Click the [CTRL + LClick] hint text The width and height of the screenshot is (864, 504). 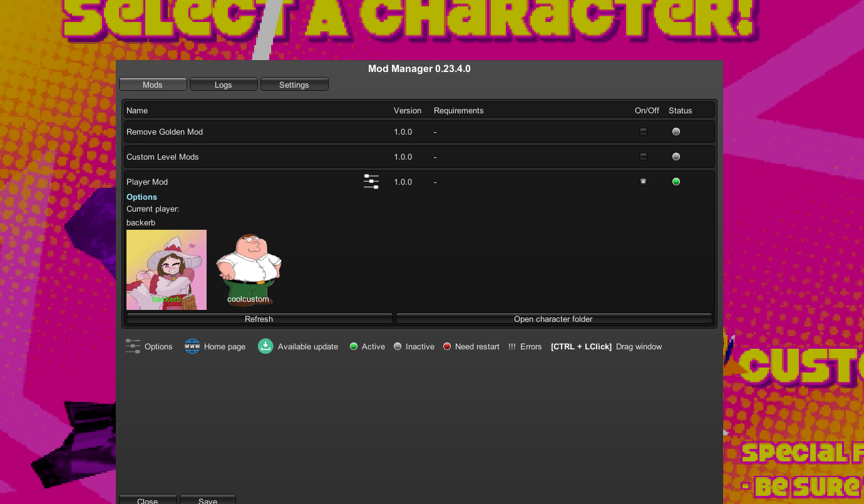tap(581, 347)
